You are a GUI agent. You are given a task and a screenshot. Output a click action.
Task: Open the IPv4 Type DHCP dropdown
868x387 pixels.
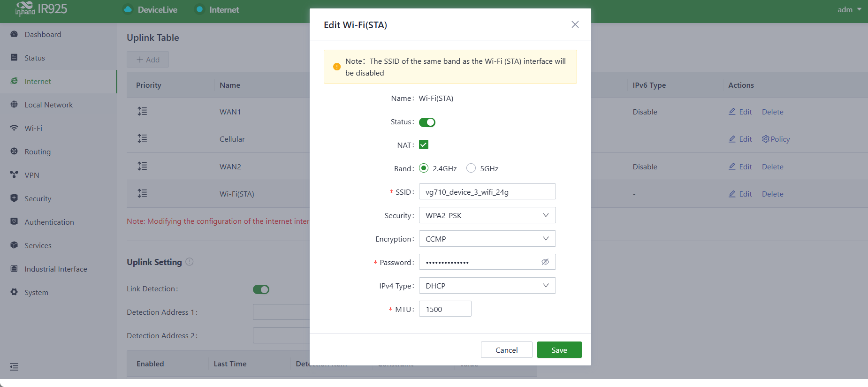487,286
